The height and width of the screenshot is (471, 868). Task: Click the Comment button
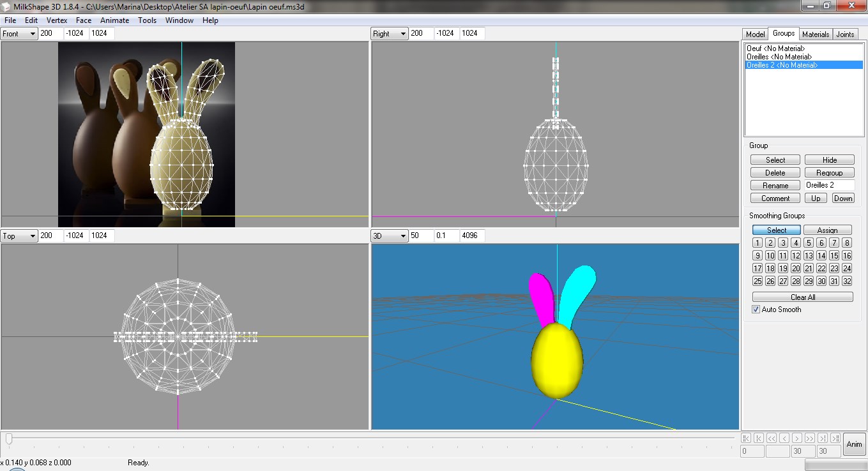pos(775,198)
